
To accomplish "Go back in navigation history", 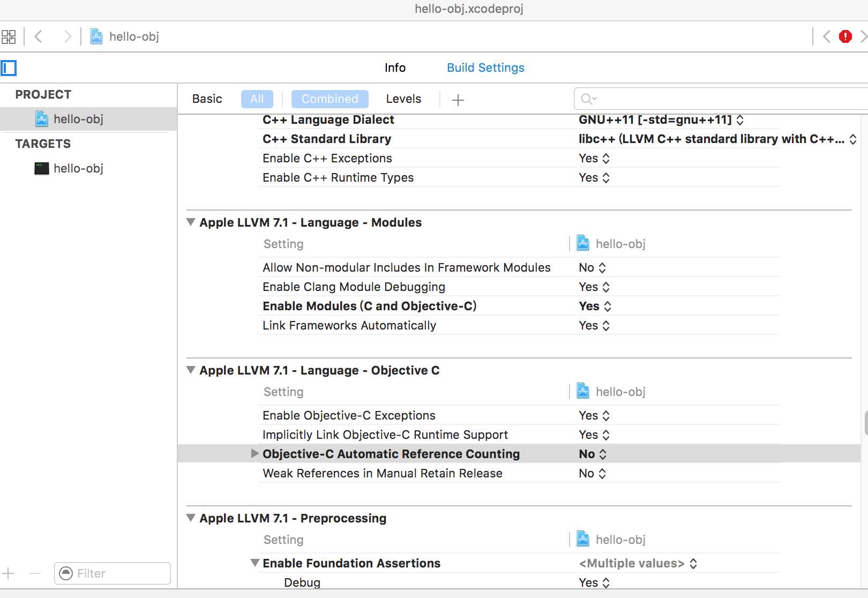I will point(38,36).
